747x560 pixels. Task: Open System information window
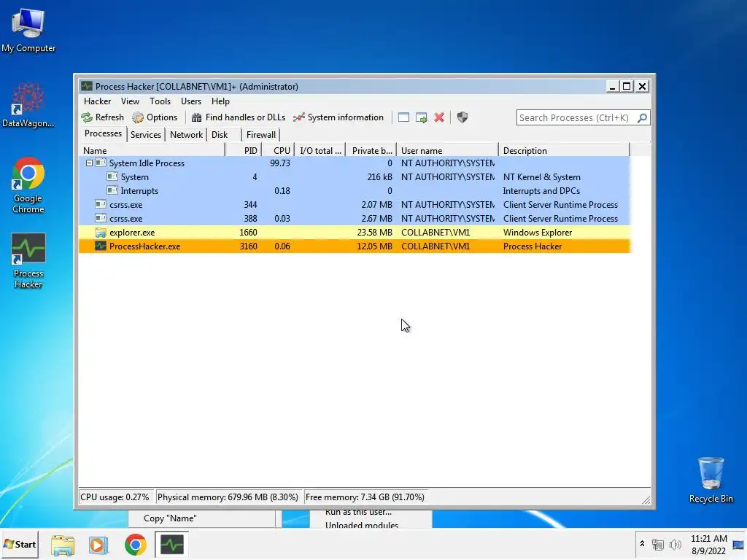point(338,117)
